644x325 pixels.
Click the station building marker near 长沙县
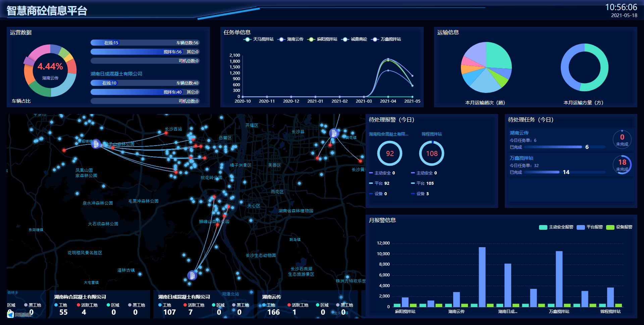334,133
